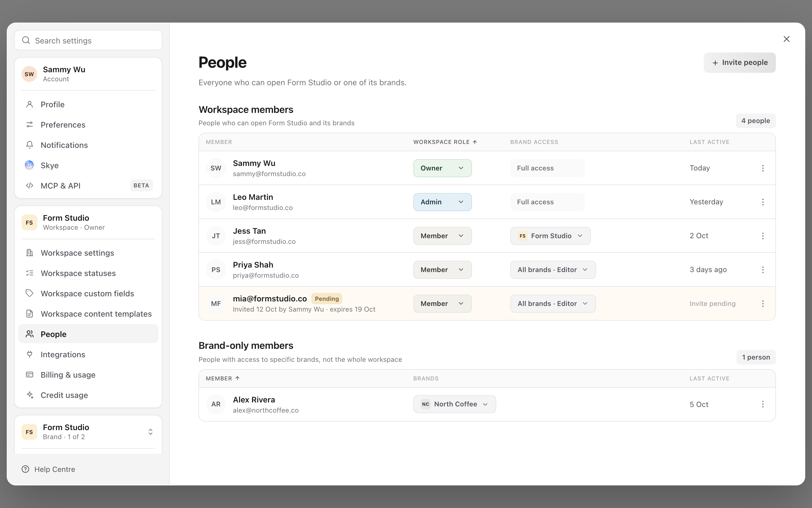Sort brand-only Member column header
This screenshot has height=508, width=812.
tap(222, 378)
